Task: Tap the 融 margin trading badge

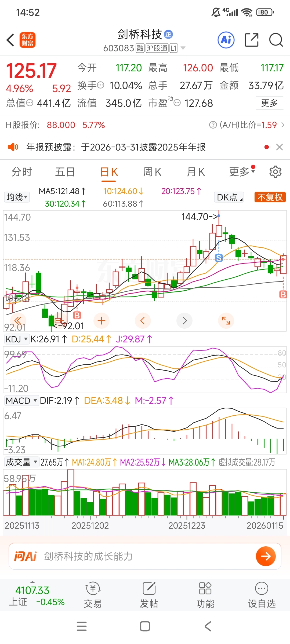Action: (140, 48)
